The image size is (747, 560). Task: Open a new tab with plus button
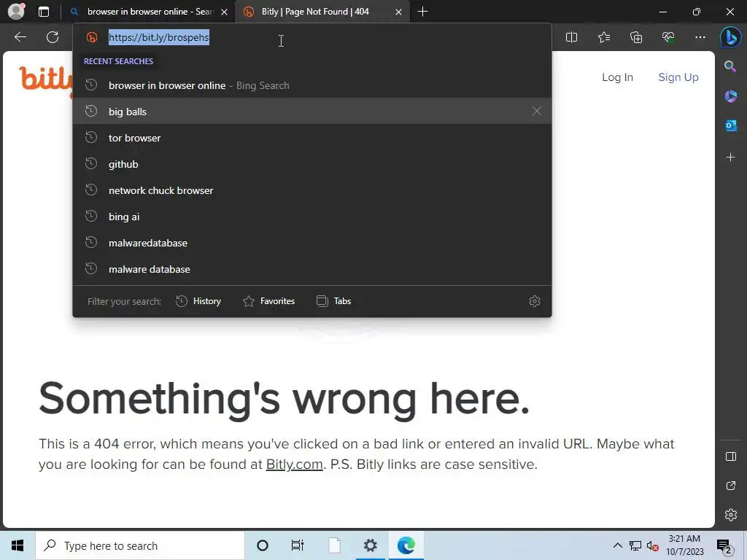click(422, 12)
